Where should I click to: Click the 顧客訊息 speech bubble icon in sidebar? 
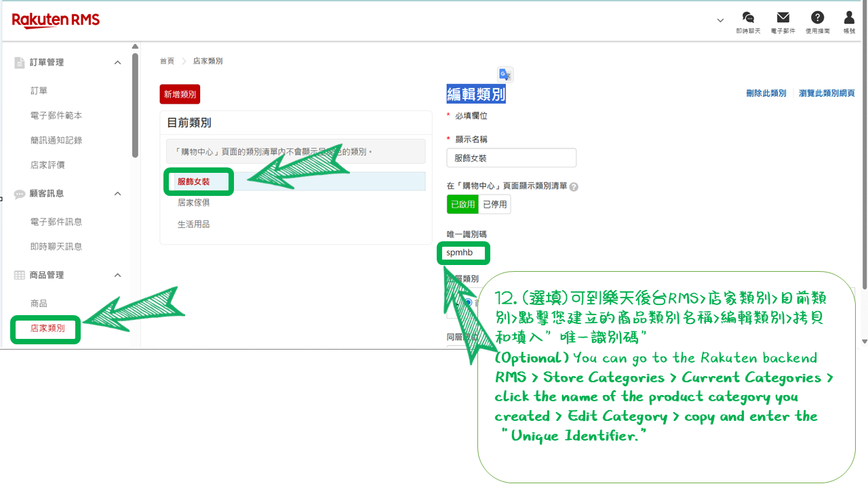[20, 194]
